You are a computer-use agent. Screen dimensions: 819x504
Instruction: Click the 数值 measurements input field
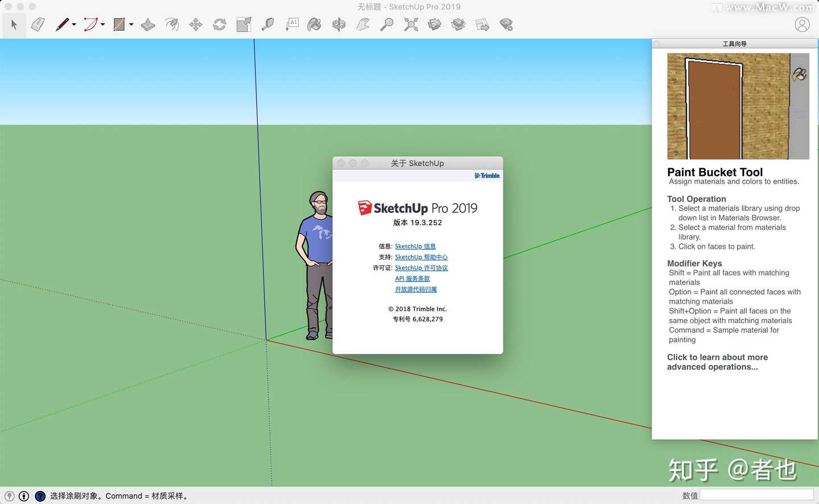[x=756, y=495]
